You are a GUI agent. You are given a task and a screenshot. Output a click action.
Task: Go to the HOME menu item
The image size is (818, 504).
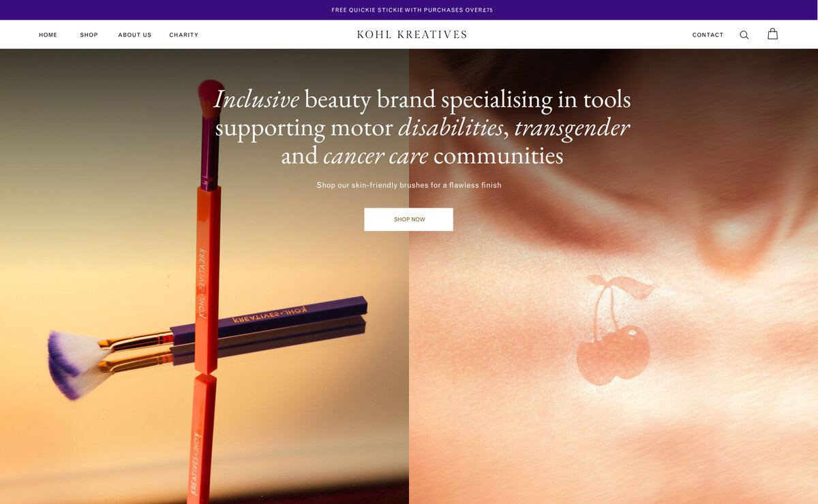tap(48, 35)
